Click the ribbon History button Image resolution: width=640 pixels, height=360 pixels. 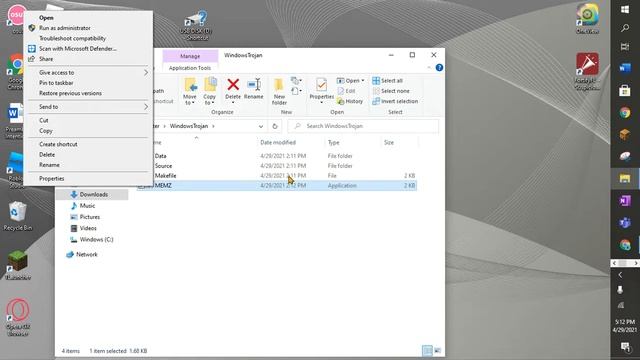point(350,101)
